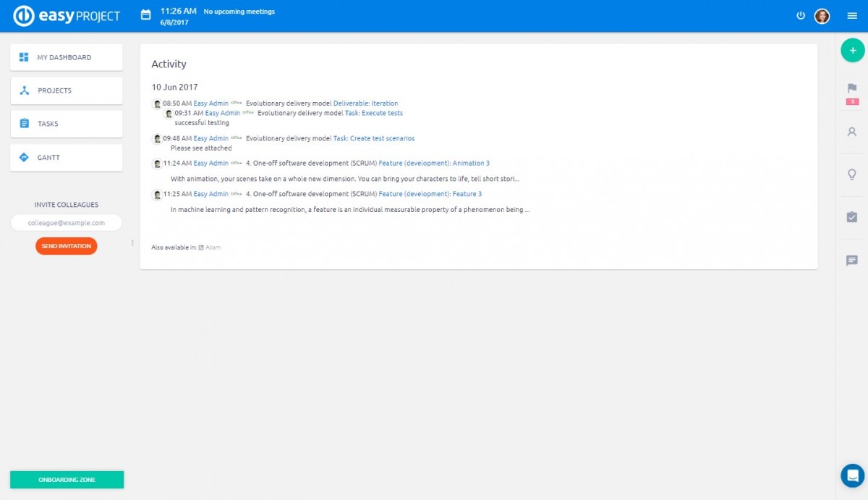Open Tasks in the sidebar

(x=66, y=124)
